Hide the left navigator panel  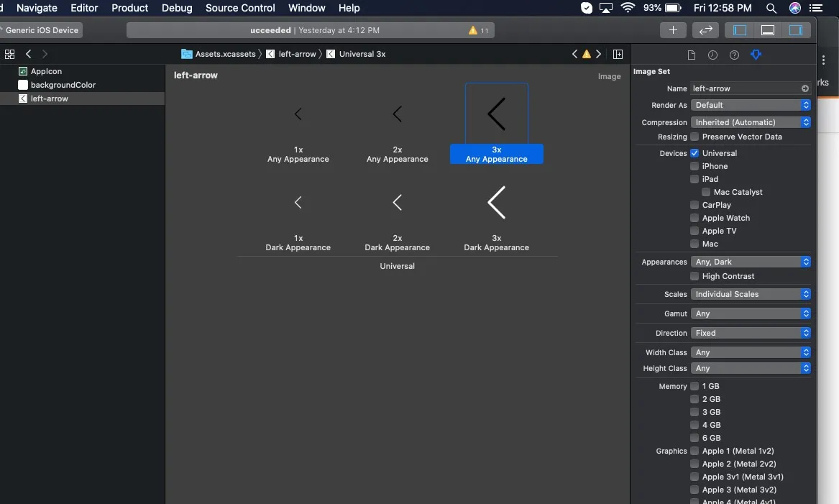(740, 30)
